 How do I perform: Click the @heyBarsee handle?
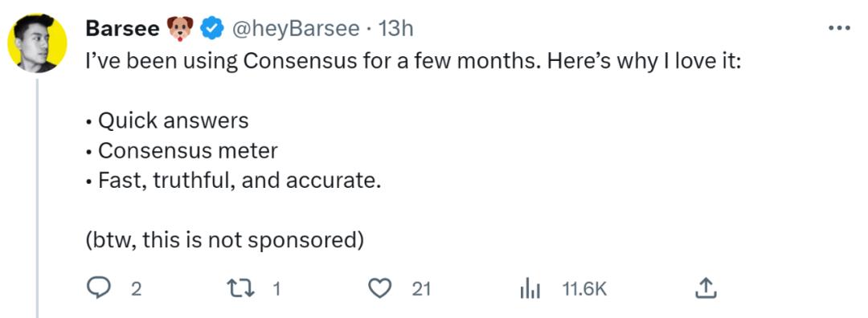click(x=294, y=29)
